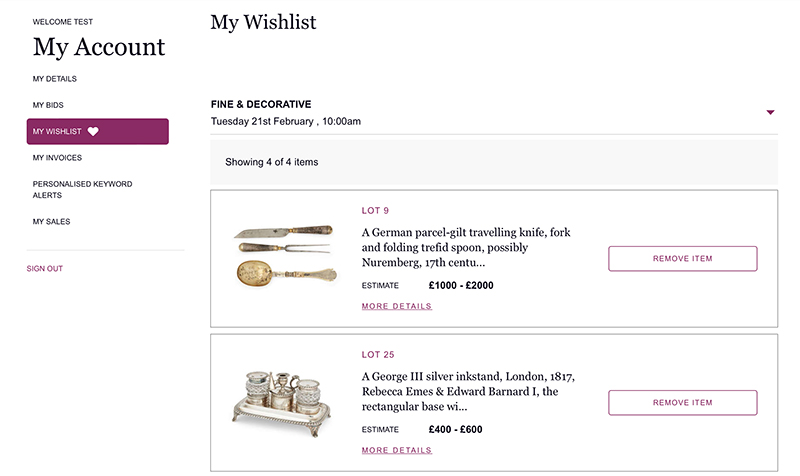Navigate to My Sales
This screenshot has width=800, height=476.
pos(51,221)
